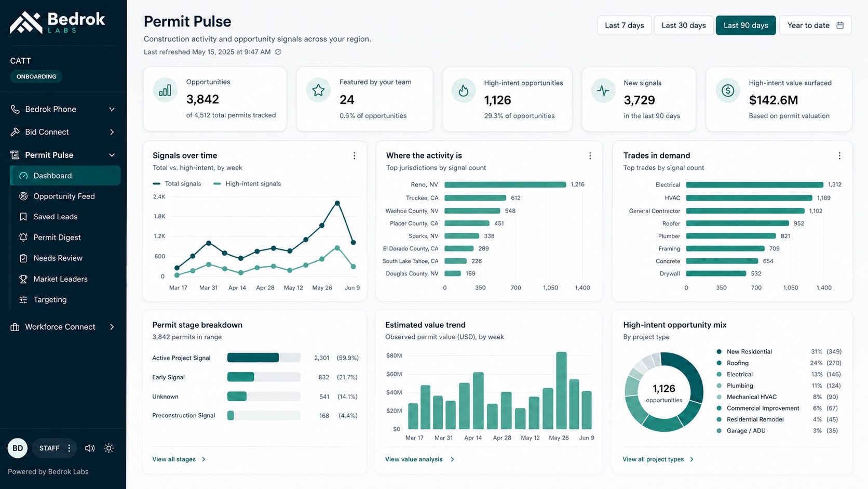Click the Early Signal progress bar

(264, 377)
